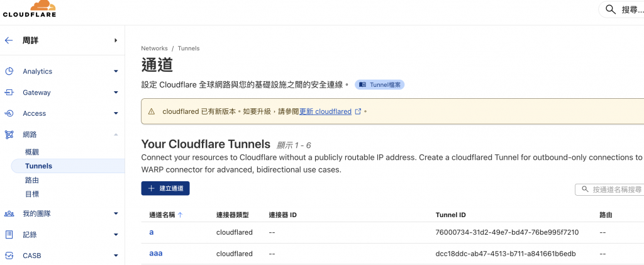The width and height of the screenshot is (644, 265).
Task: Click the Cloudflare logo
Action: (29, 9)
